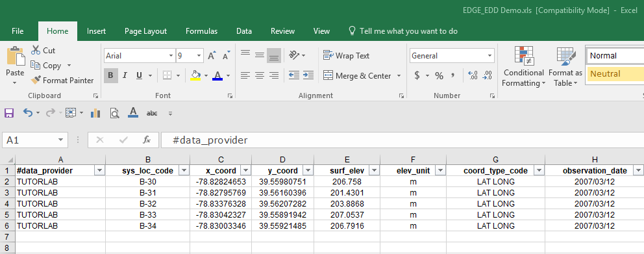644x254 pixels.
Task: Apply the yellow fill color swatch
Action: click(x=195, y=75)
